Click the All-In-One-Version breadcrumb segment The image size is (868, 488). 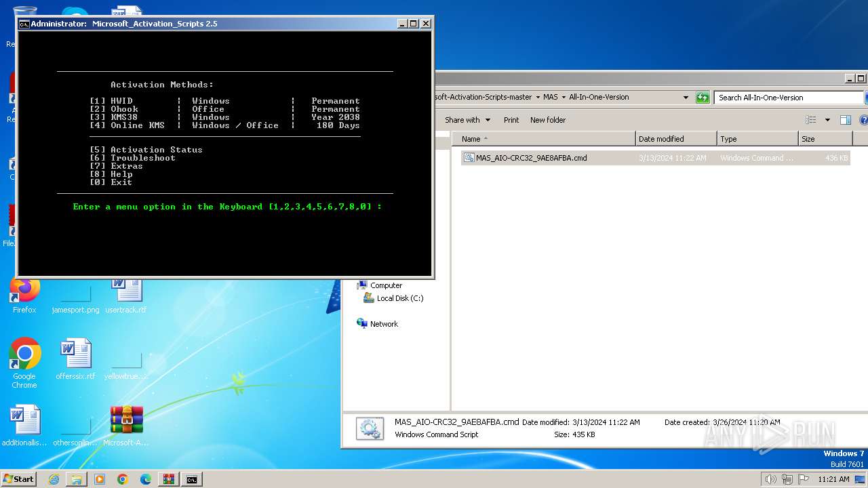(599, 97)
